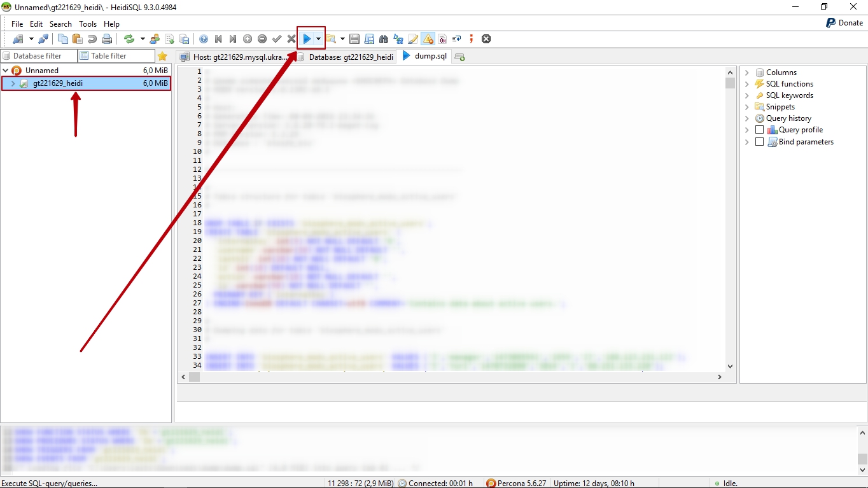Open the File menu

coord(17,24)
